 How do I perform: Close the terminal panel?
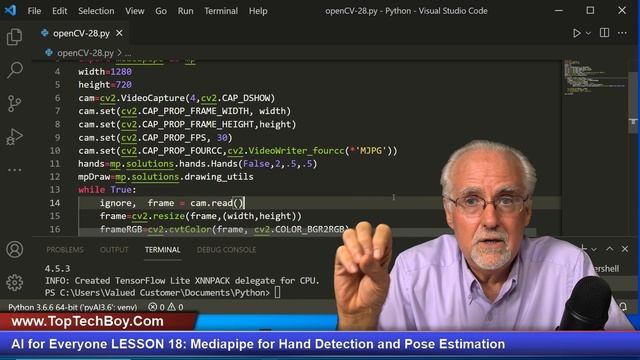(624, 249)
